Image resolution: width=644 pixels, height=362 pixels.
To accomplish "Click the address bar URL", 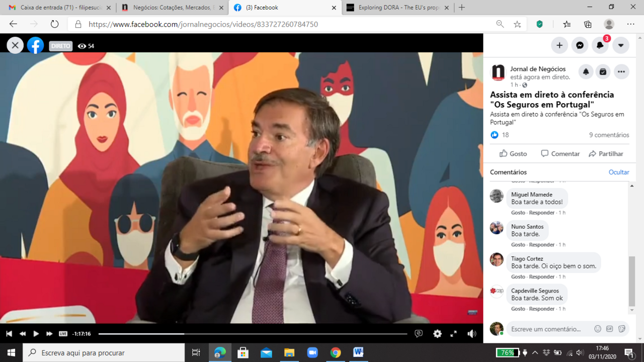I will [x=203, y=24].
